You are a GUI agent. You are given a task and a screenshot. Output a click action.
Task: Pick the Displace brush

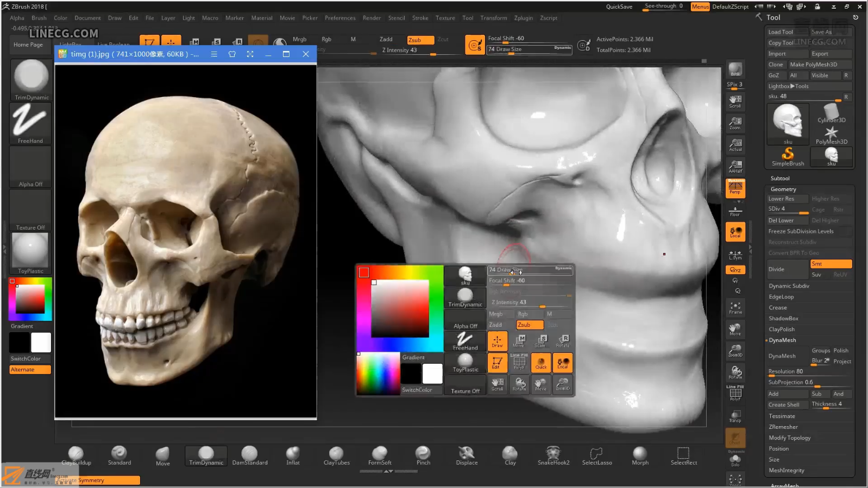coord(467,456)
